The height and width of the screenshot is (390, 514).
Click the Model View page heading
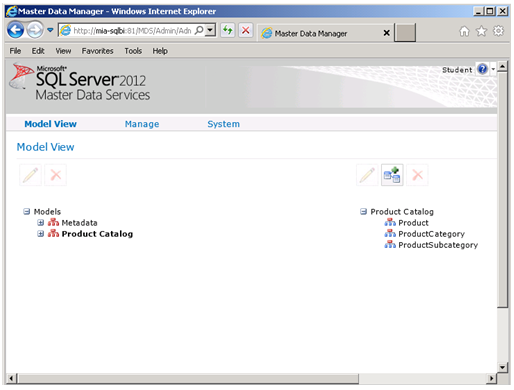[45, 147]
